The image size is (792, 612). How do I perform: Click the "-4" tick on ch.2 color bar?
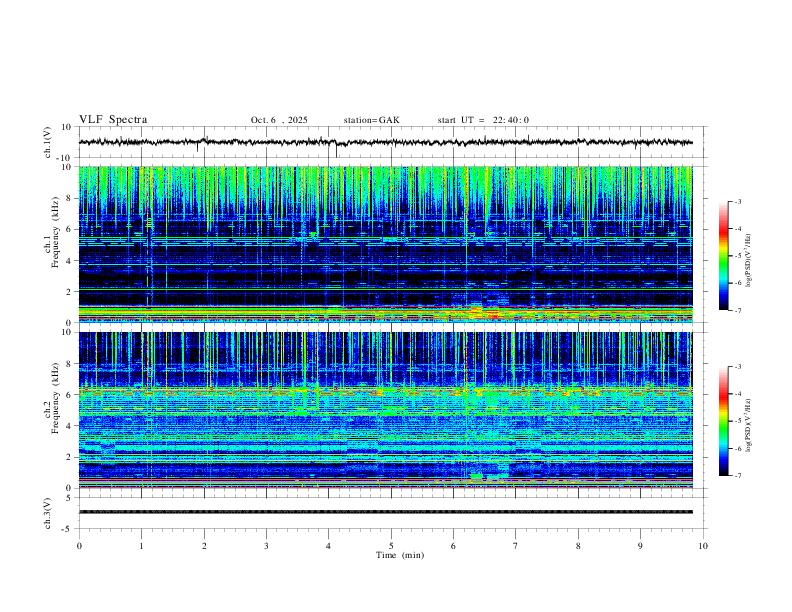tap(737, 394)
